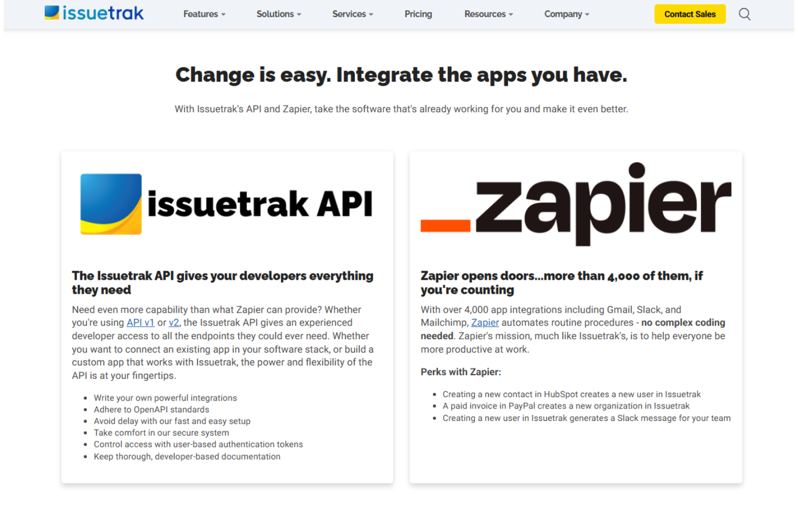This screenshot has width=798, height=532.
Task: Expand the Features dropdown menu
Action: pyautogui.click(x=204, y=14)
